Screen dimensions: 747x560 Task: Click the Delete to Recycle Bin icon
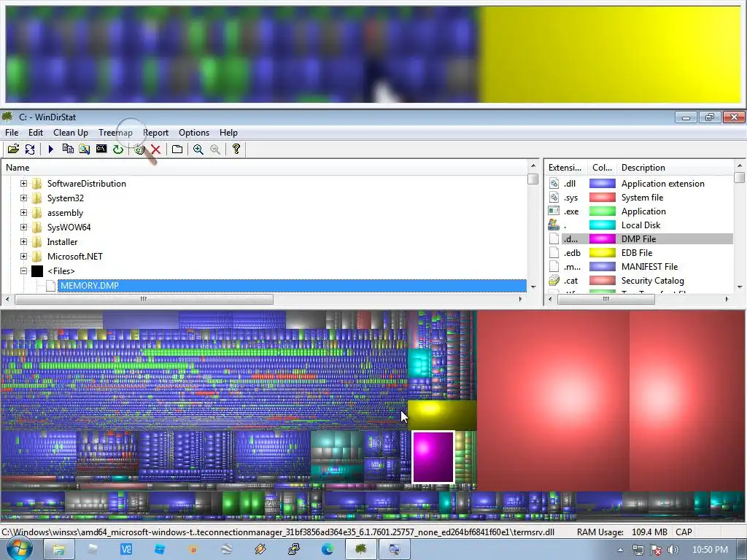[139, 149]
